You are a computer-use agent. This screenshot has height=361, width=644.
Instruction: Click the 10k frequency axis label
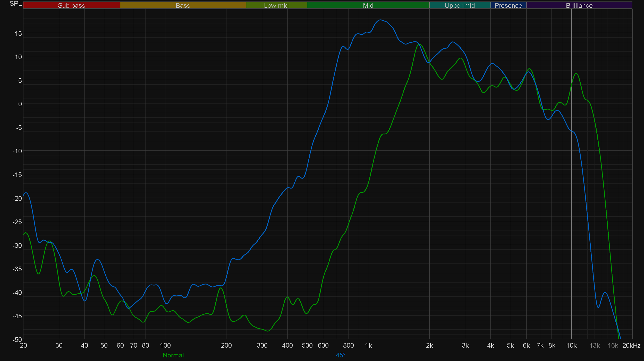tap(571, 345)
